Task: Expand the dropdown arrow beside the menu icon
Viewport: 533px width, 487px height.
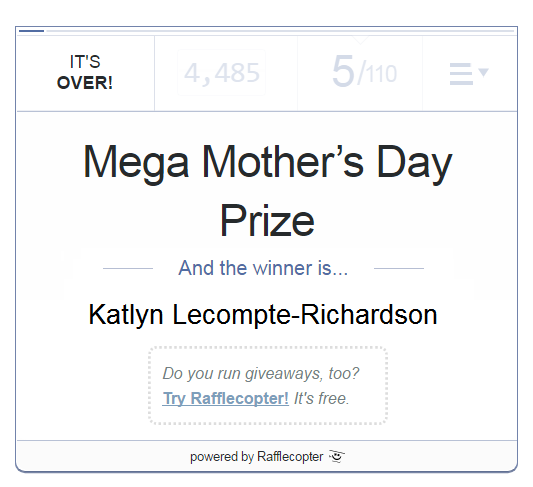Action: click(x=483, y=72)
